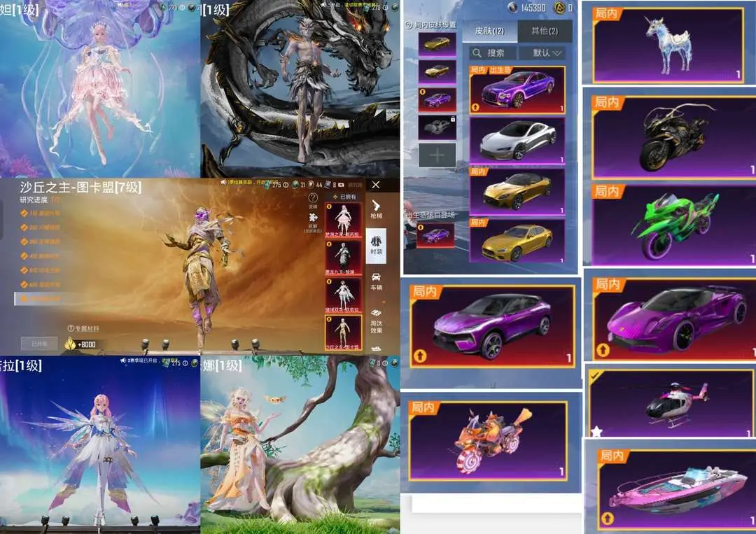Viewport: 756px width, 534px height.
Task: Select the pink helicopter skin card
Action: [673, 403]
